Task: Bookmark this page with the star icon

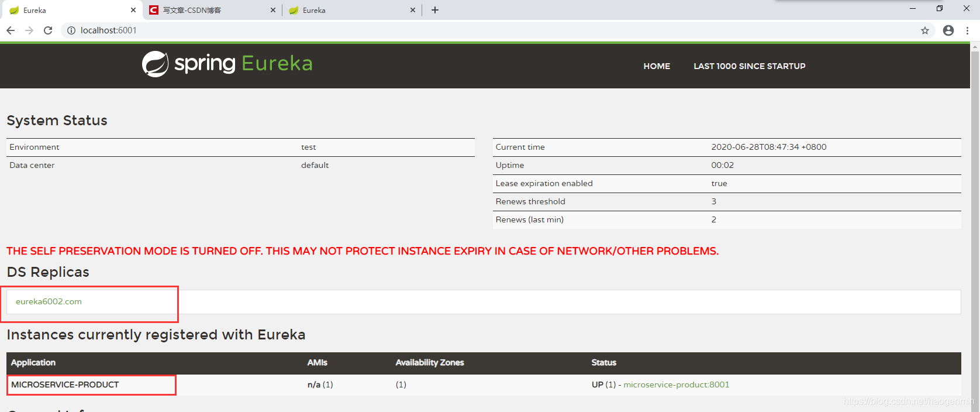Action: tap(925, 30)
